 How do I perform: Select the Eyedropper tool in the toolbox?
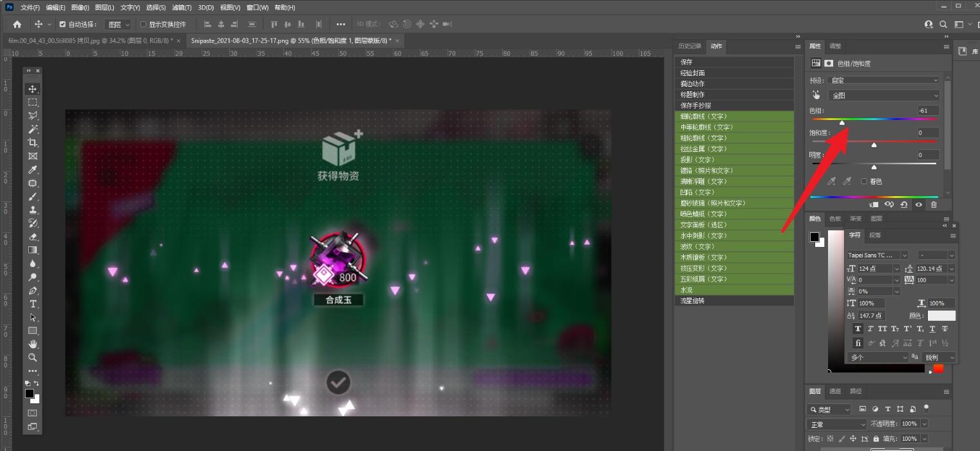[32, 170]
